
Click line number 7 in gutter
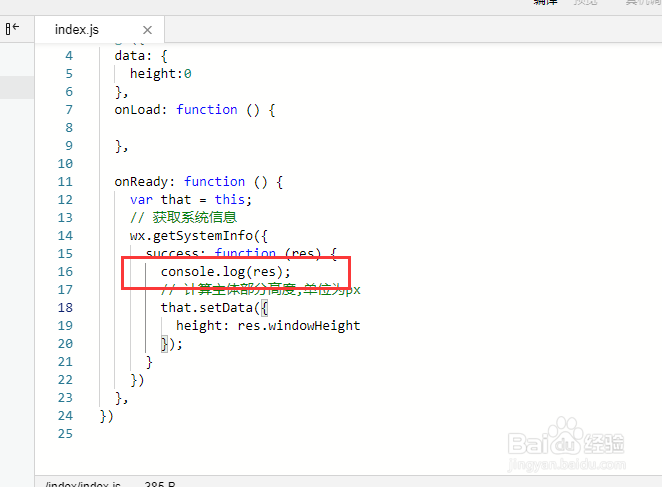pyautogui.click(x=69, y=110)
